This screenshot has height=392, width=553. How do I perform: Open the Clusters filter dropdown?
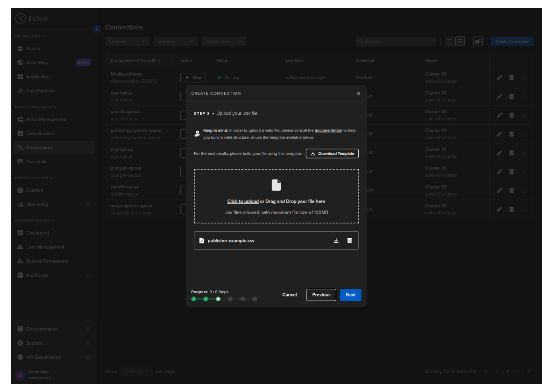(127, 41)
